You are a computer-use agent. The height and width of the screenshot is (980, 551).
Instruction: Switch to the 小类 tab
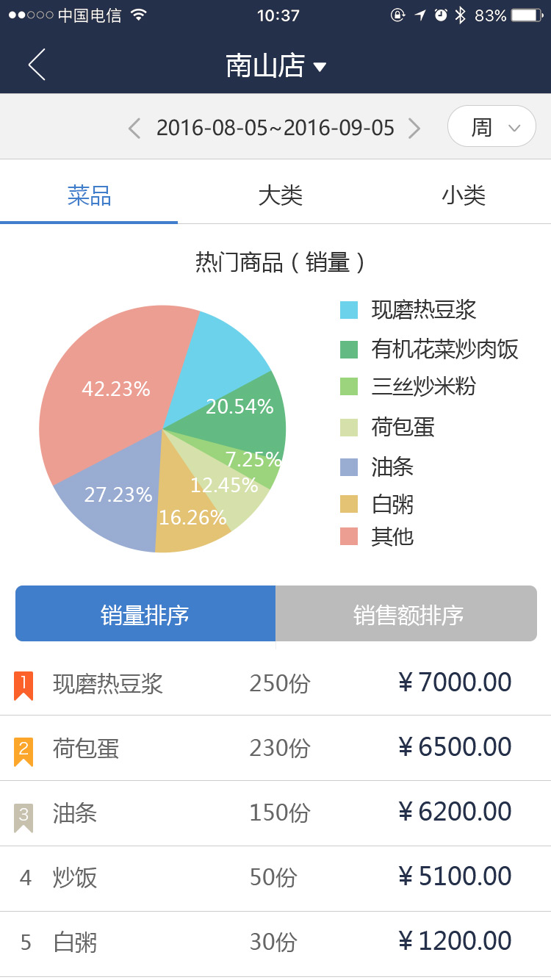(x=464, y=195)
